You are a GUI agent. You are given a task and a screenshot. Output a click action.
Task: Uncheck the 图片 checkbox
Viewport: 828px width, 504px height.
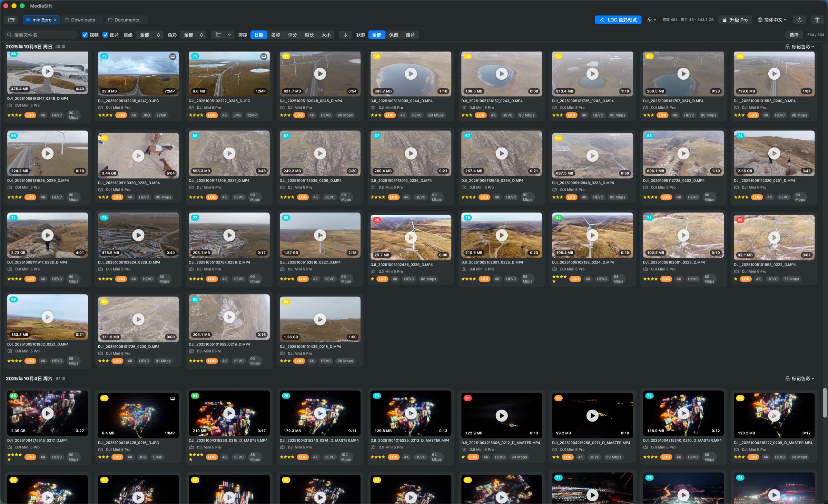pyautogui.click(x=106, y=35)
